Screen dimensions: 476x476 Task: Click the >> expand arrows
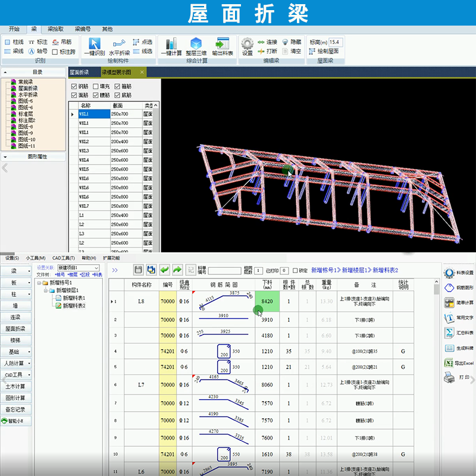click(x=115, y=270)
